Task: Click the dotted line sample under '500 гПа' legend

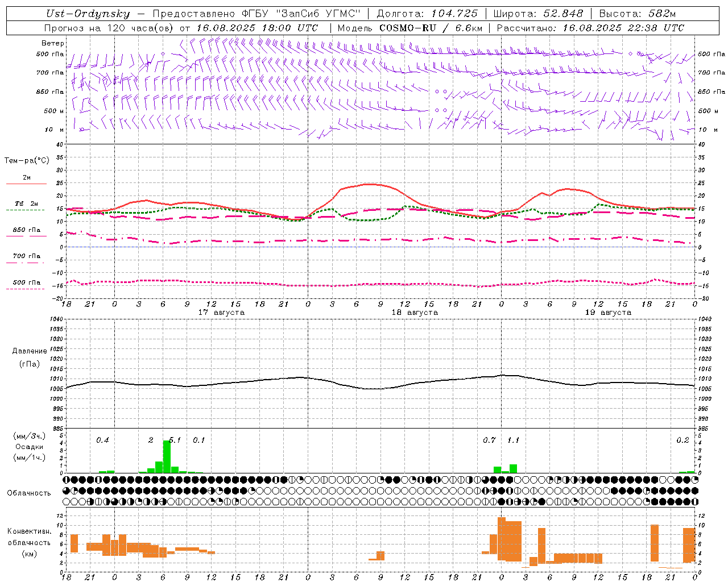Action: (26, 289)
